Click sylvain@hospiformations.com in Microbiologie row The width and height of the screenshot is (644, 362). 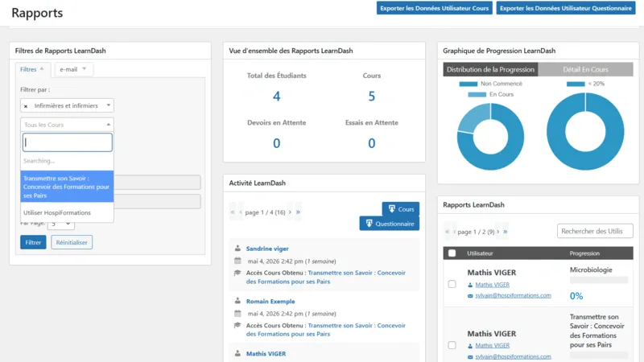tap(513, 295)
